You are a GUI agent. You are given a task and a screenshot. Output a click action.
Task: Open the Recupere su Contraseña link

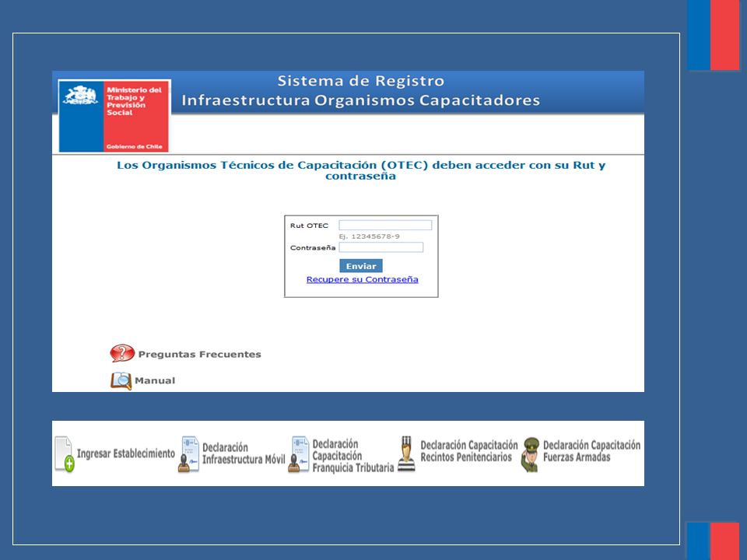[362, 279]
